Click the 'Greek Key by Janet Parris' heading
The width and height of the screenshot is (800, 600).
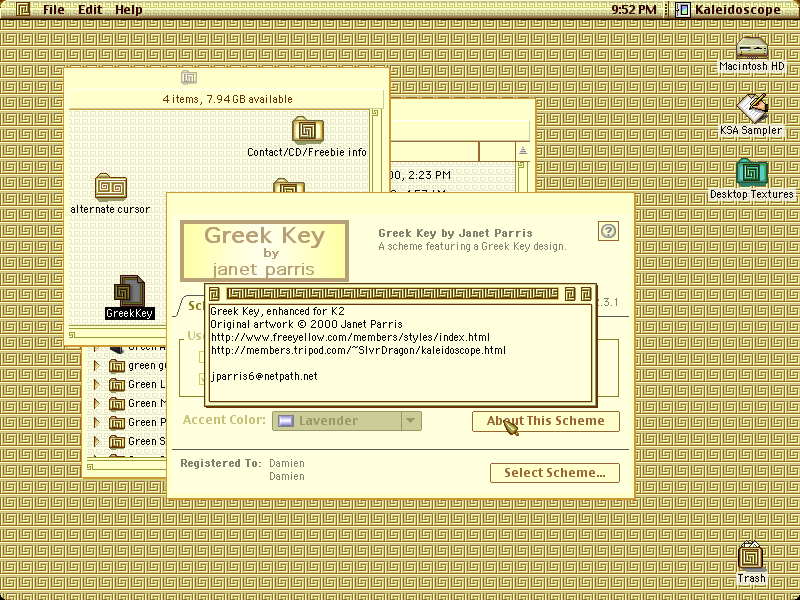click(x=455, y=233)
